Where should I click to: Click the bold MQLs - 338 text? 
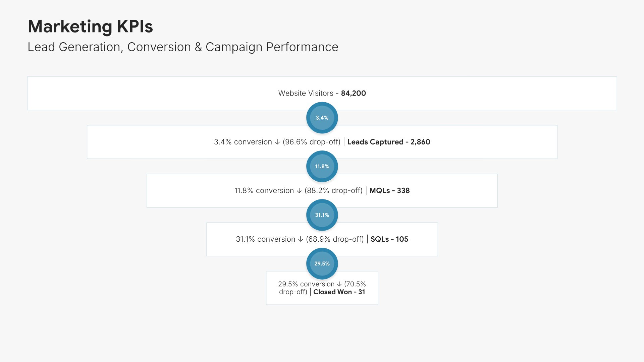point(389,190)
